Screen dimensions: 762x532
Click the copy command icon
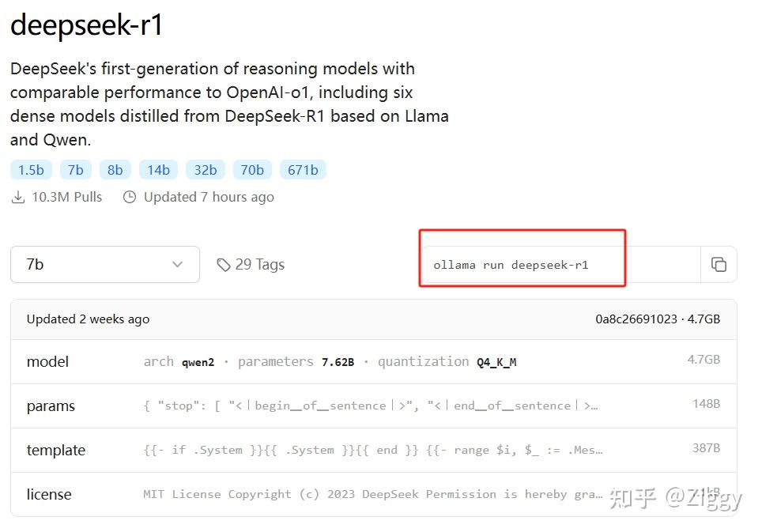719,265
